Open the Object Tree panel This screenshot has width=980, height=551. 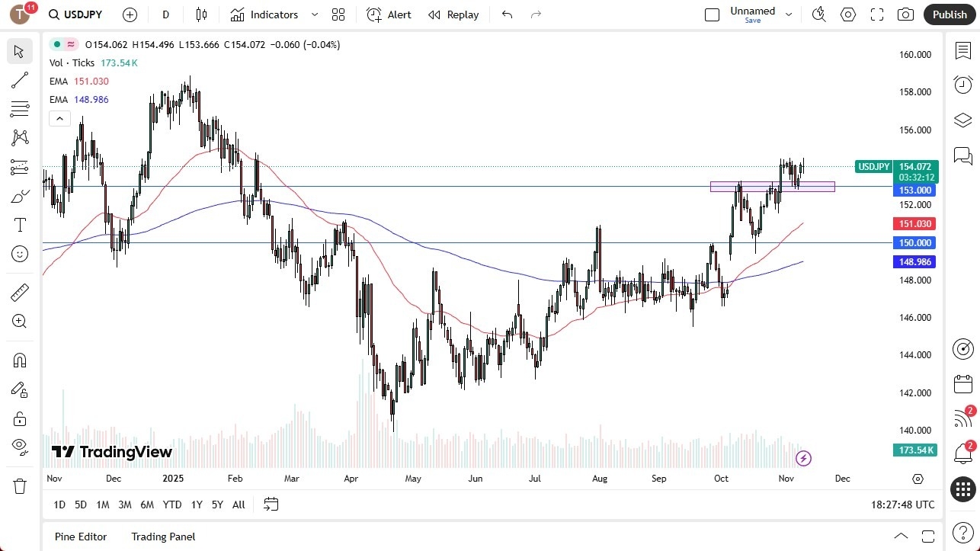(x=962, y=120)
